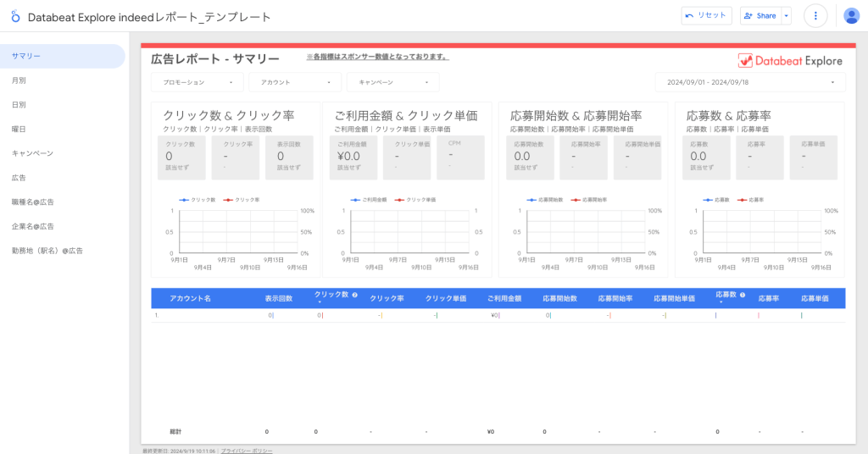The height and width of the screenshot is (454, 868).
Task: Sort table by 応募開始単価 column header
Action: click(674, 299)
